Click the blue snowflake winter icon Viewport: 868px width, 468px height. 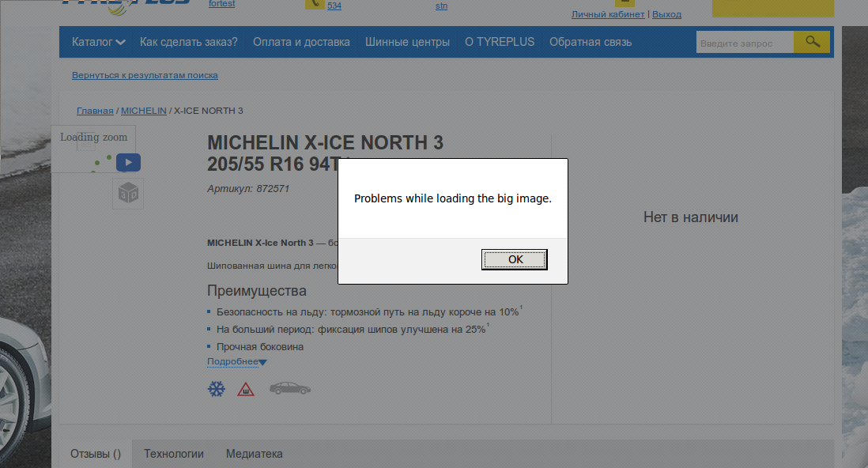217,389
